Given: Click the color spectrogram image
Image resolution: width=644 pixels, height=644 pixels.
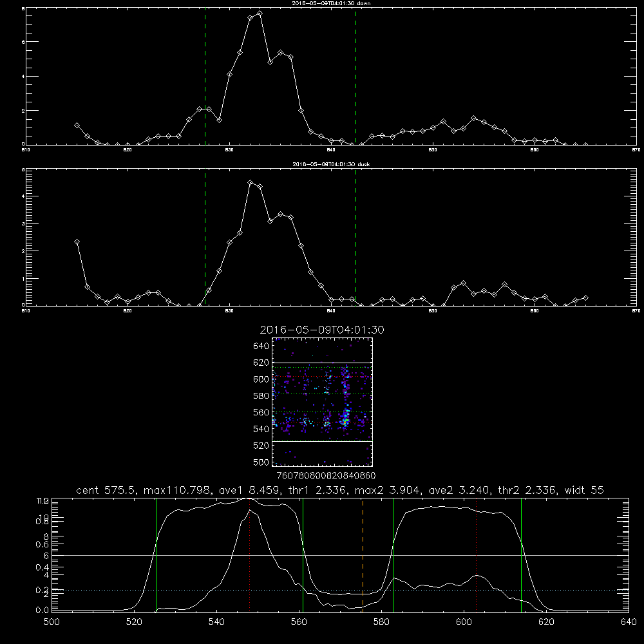Looking at the screenshot, I should coord(323,402).
